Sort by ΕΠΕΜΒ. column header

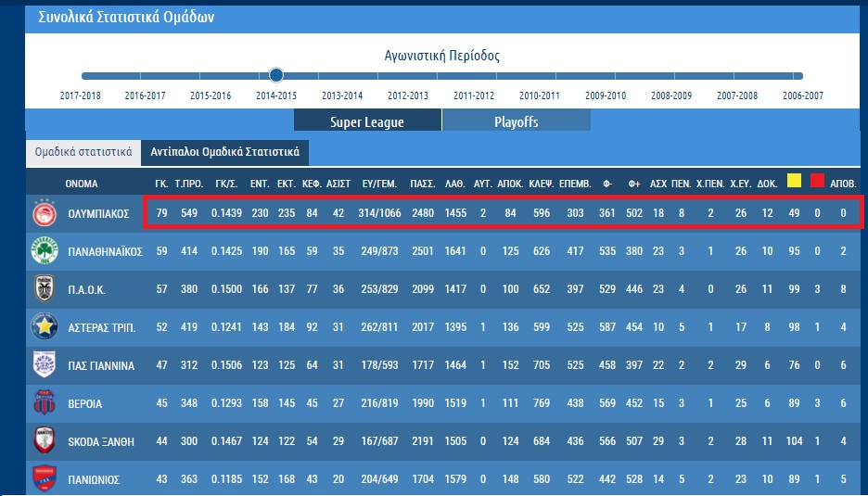pyautogui.click(x=575, y=184)
